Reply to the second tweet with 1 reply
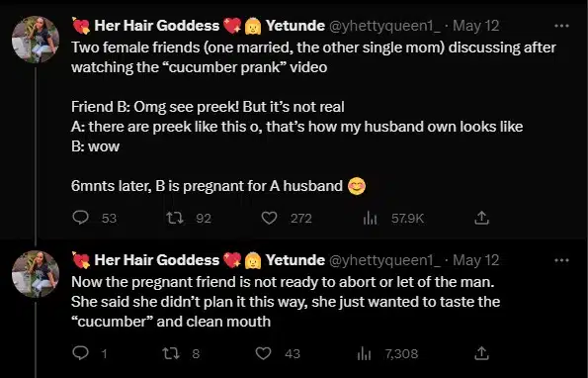Image resolution: width=588 pixels, height=378 pixels. (x=80, y=353)
